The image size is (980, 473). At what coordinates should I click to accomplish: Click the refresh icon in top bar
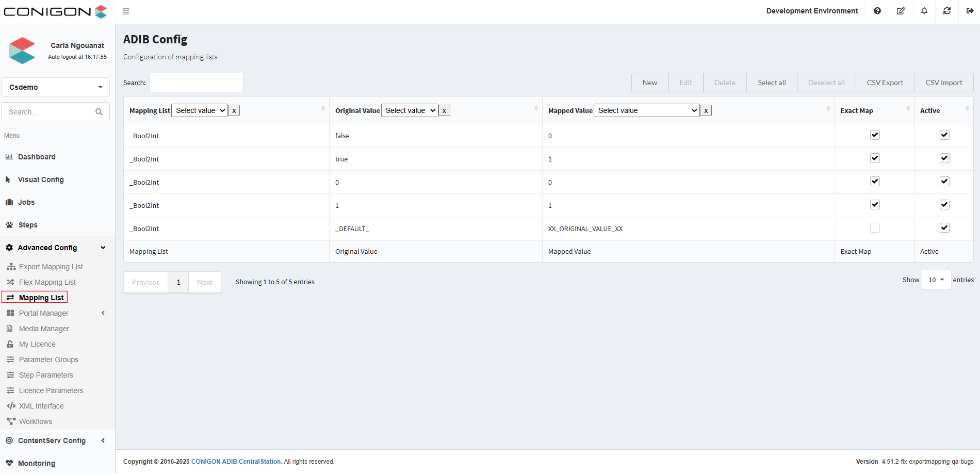(x=947, y=11)
